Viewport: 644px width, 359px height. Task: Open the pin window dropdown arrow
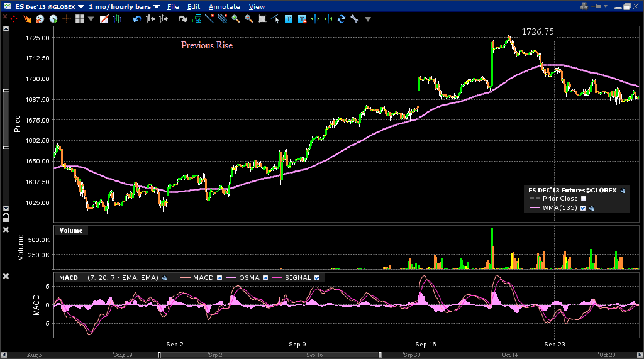[606, 6]
